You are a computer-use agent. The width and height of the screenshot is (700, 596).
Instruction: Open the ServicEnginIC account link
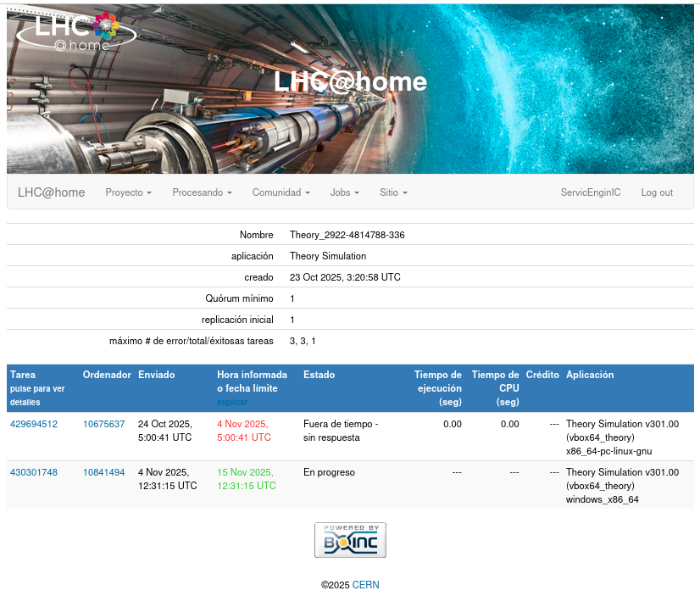pos(591,192)
